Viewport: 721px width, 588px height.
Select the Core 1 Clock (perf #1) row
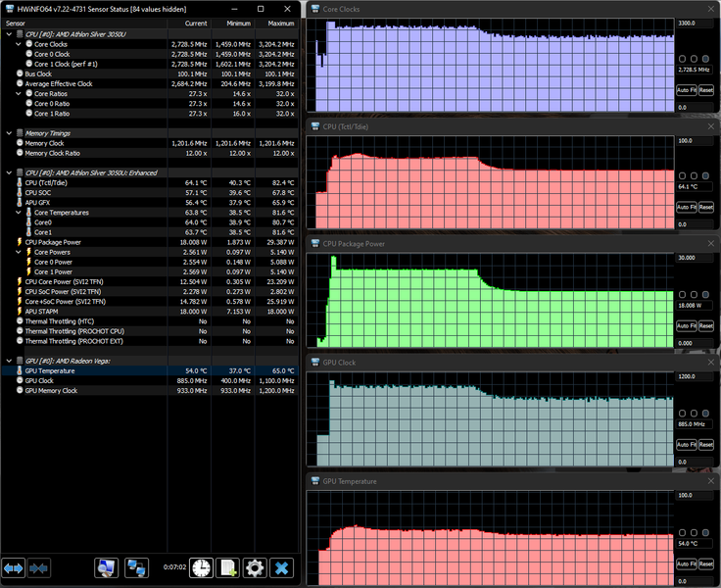click(x=150, y=64)
